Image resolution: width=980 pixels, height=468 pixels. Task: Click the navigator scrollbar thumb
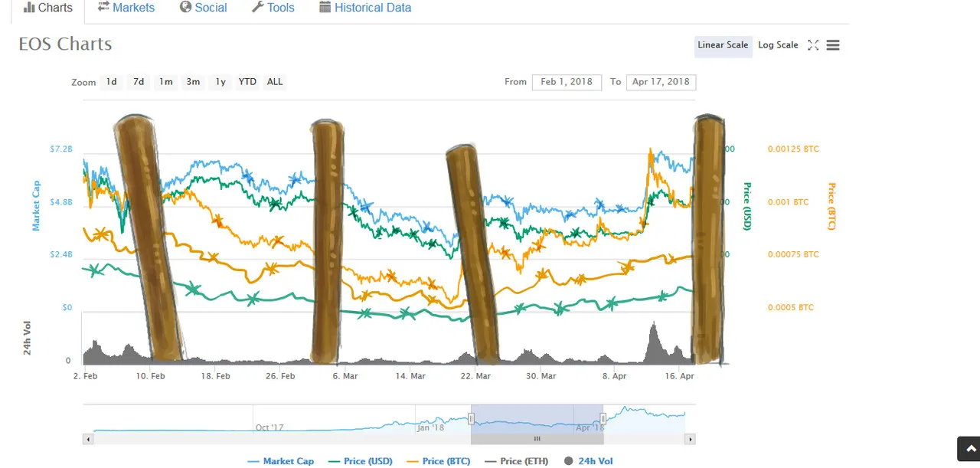pos(537,439)
